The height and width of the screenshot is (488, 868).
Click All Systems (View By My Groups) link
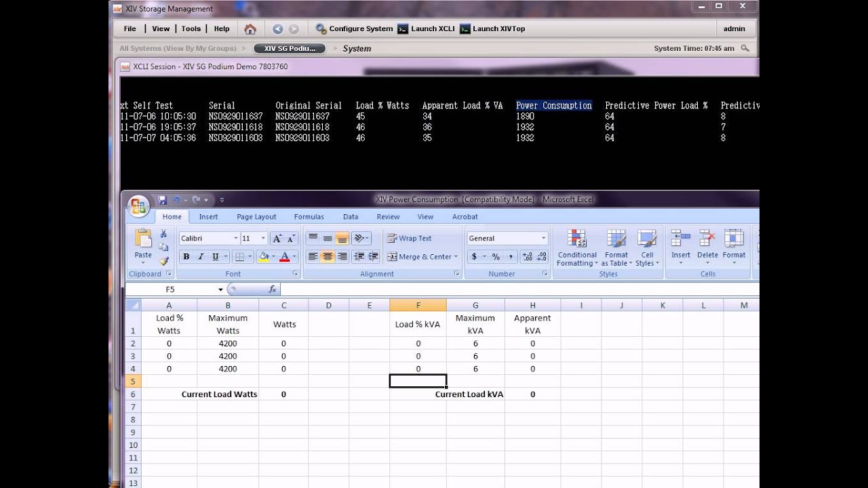tap(178, 48)
